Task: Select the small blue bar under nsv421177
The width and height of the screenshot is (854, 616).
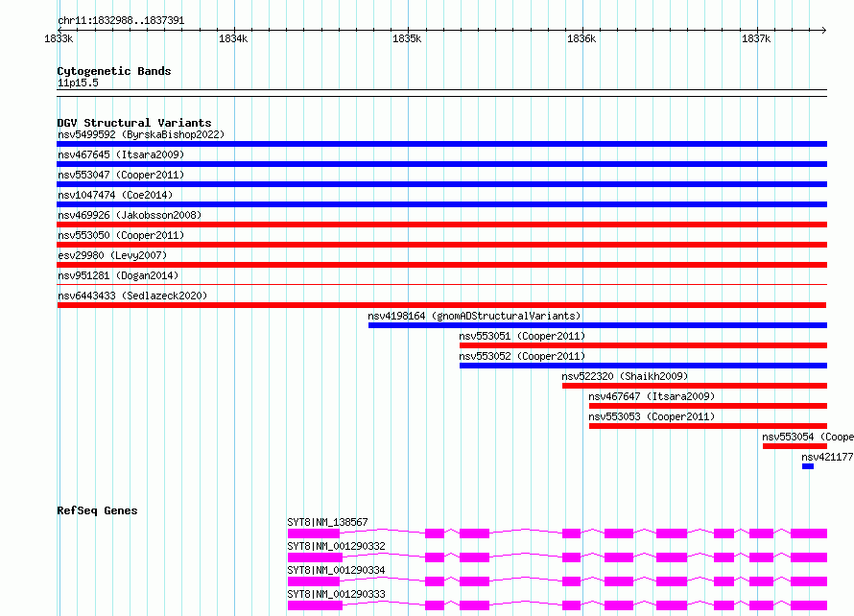Action: point(808,466)
